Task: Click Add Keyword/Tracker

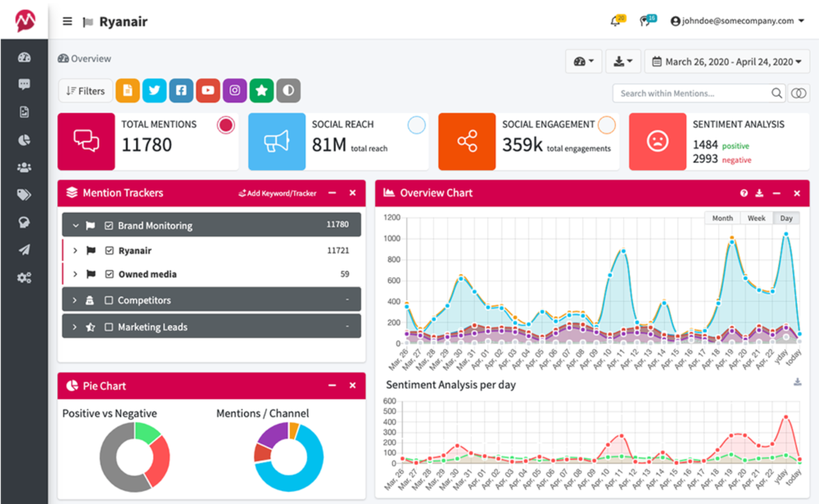Action: [278, 193]
